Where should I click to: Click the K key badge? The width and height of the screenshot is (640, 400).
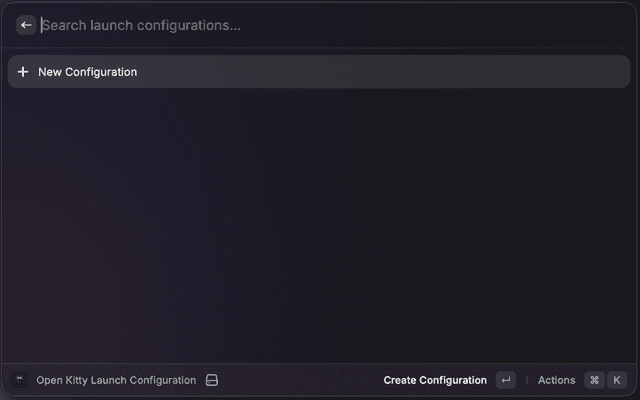pyautogui.click(x=617, y=380)
